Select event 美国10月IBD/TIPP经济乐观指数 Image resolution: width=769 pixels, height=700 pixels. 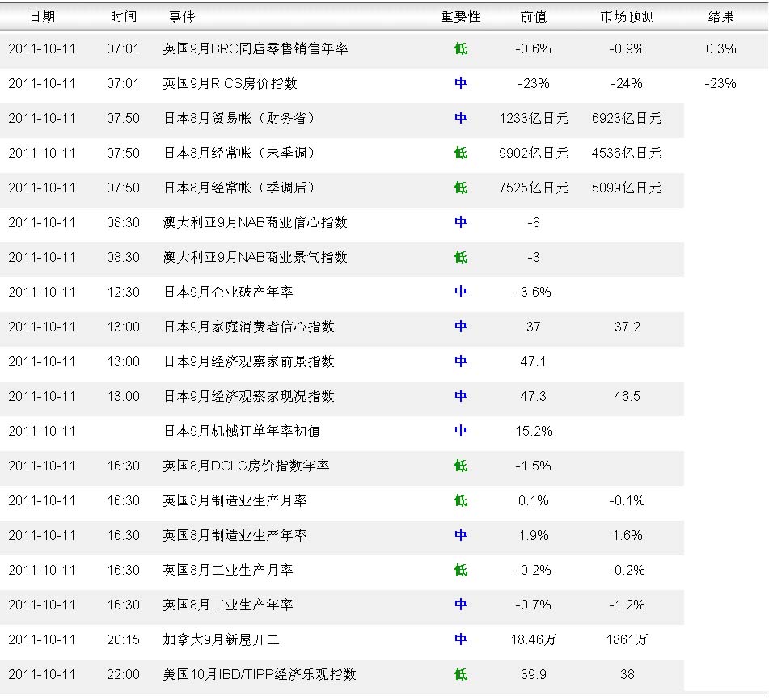click(260, 675)
